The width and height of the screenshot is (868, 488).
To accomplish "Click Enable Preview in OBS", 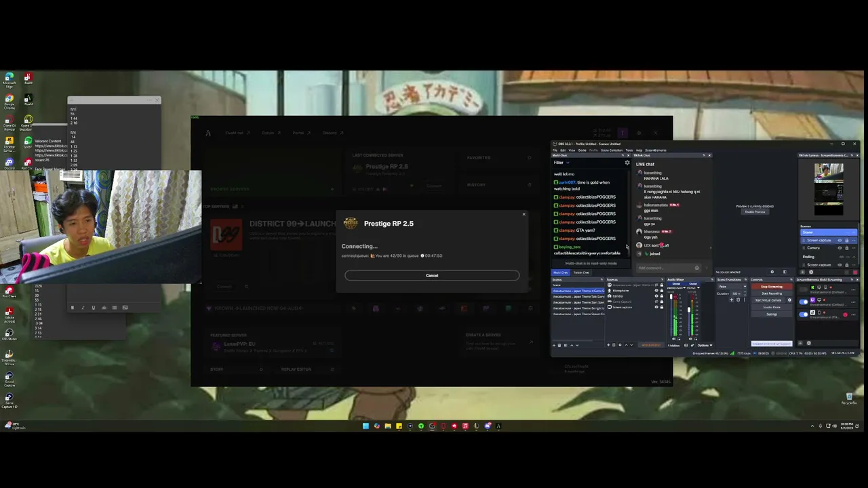I will point(755,211).
